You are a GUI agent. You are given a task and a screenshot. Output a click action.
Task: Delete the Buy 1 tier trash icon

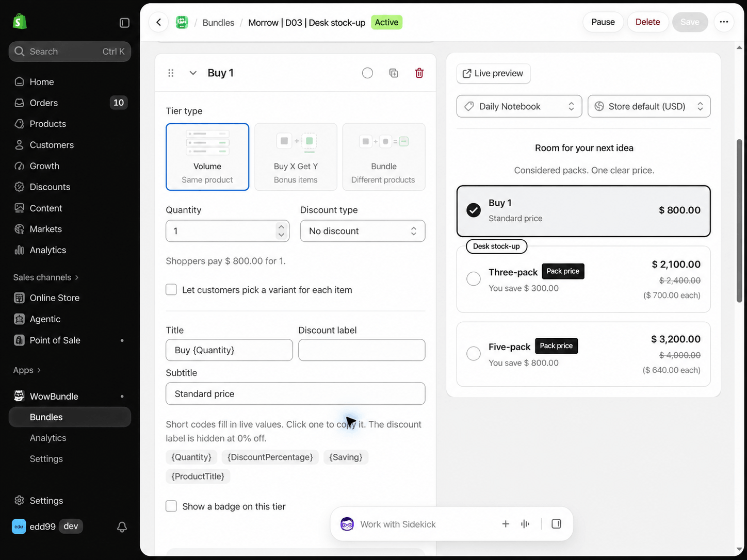point(419,73)
